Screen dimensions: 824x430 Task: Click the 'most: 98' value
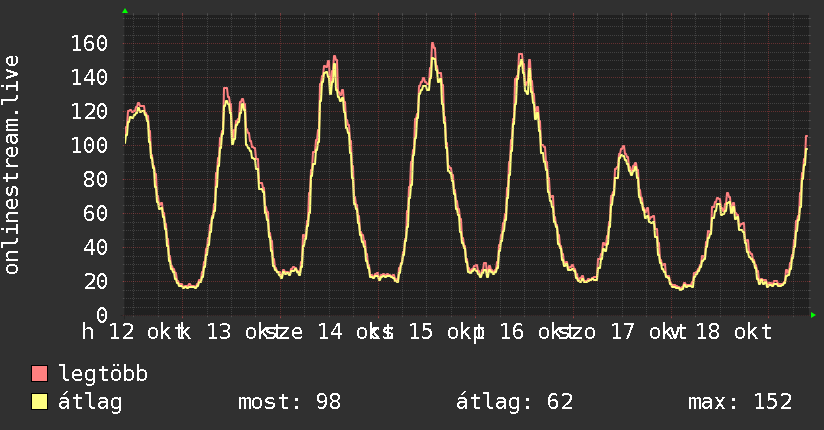(290, 402)
